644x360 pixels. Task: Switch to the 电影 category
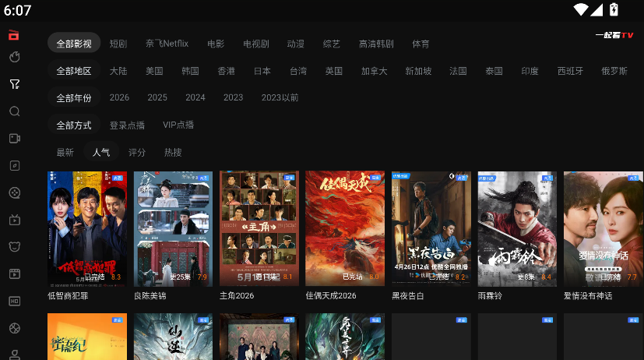click(x=216, y=44)
